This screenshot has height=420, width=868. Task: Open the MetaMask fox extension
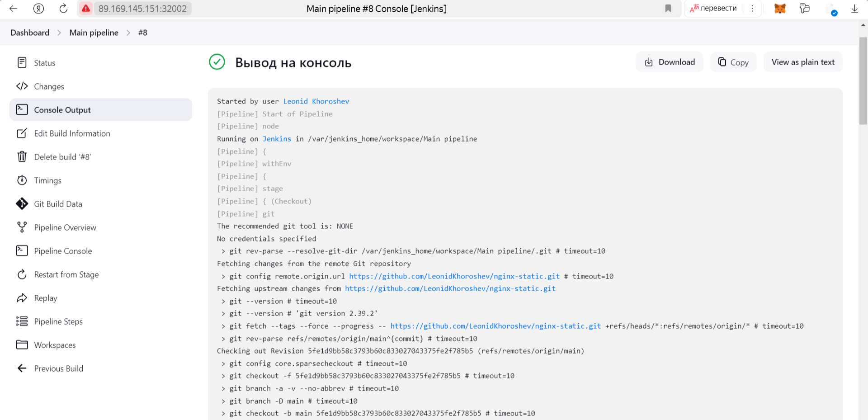coord(780,9)
